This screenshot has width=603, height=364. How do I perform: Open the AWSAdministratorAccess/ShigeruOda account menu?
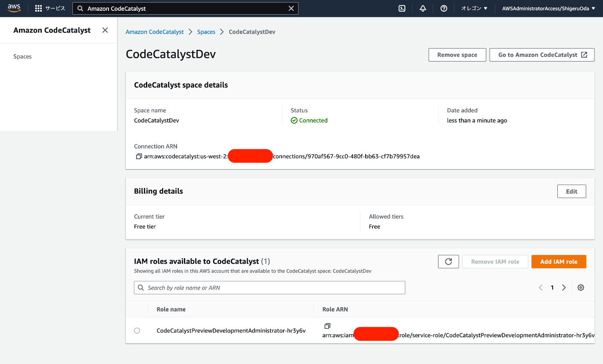click(x=548, y=8)
